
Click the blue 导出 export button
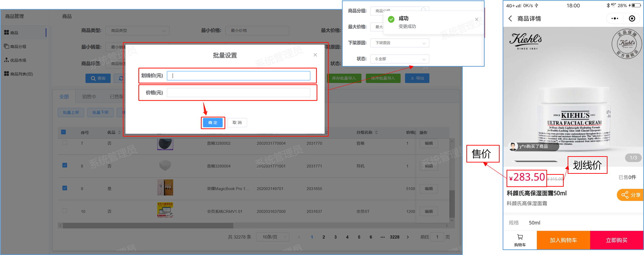(417, 78)
